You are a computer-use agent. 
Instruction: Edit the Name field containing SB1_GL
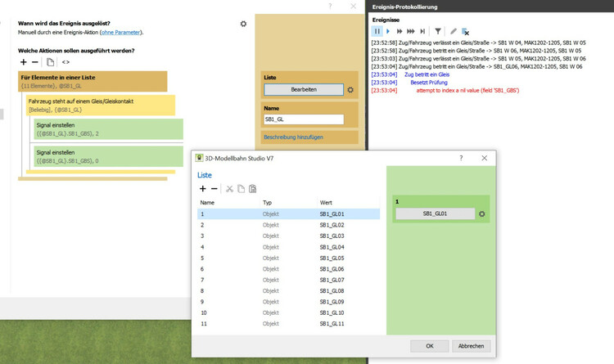coord(304,119)
